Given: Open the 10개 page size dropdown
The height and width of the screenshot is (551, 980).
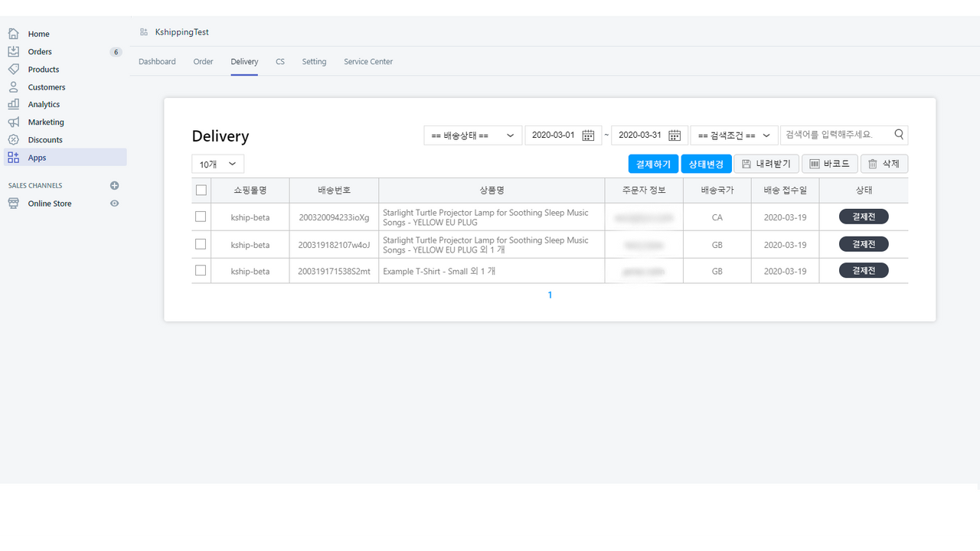Looking at the screenshot, I should (217, 164).
